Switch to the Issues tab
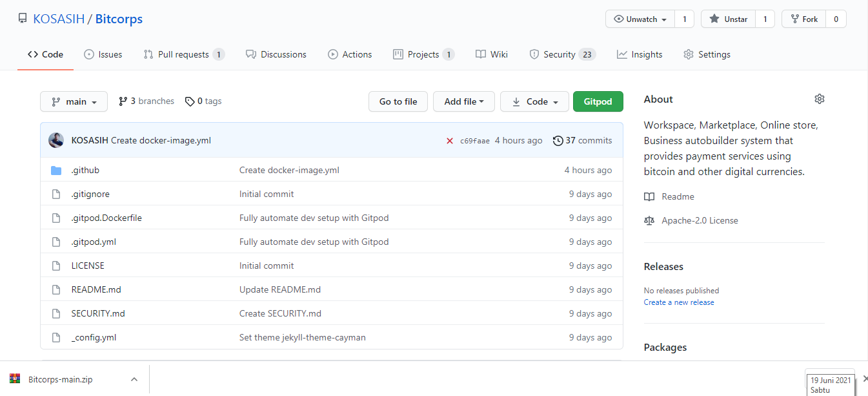Image resolution: width=868 pixels, height=396 pixels. point(103,54)
